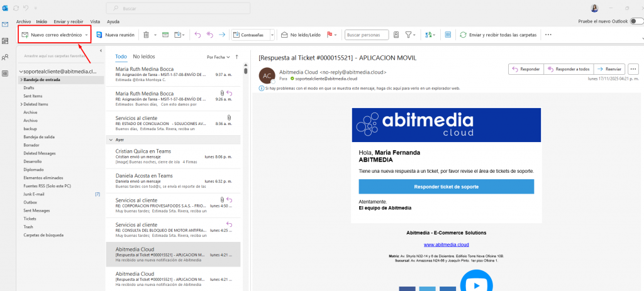Open the 'Enviar y recibir' ribbon tab
Screen dimensions: 644x291
coord(69,21)
